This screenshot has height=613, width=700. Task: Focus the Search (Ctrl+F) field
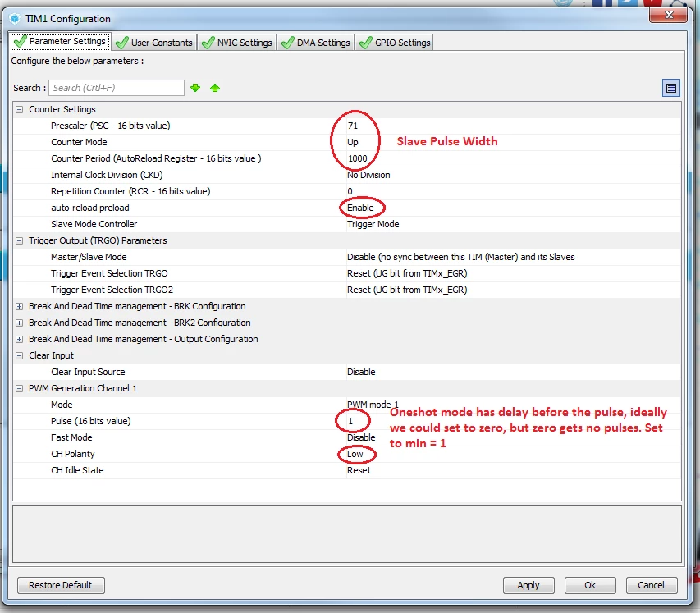(117, 88)
